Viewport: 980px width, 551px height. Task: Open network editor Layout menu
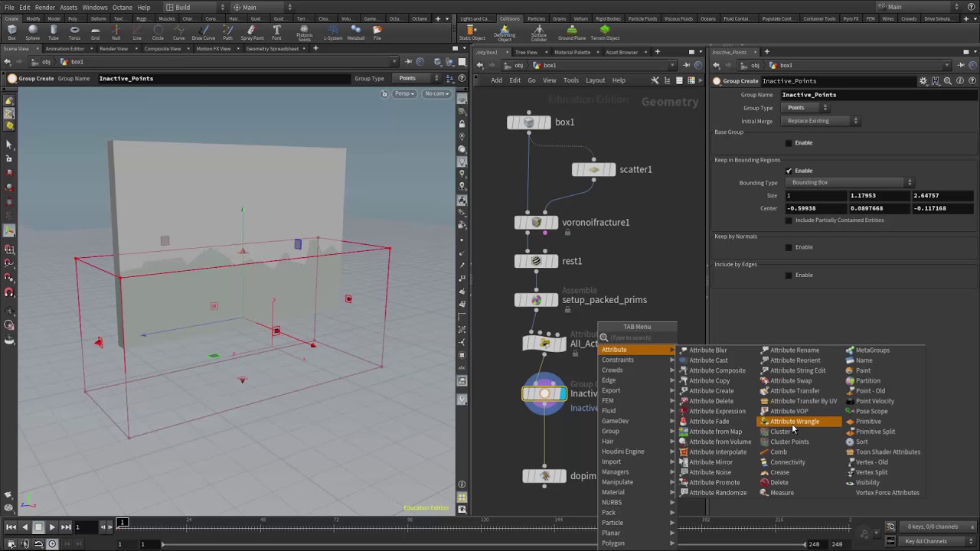(595, 80)
